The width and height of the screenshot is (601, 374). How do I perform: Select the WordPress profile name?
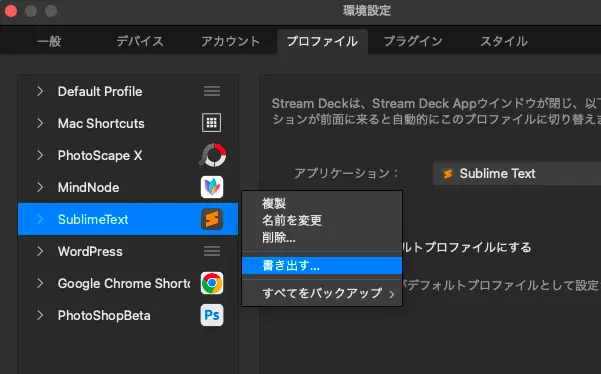(90, 251)
